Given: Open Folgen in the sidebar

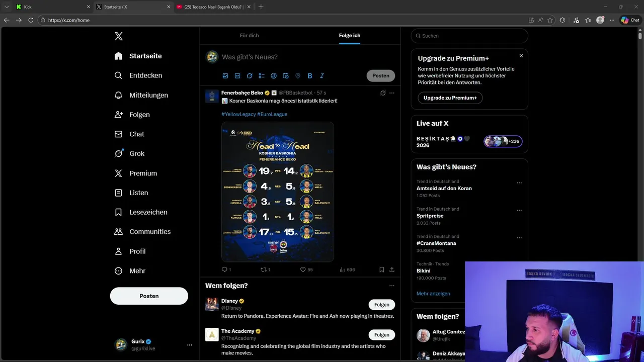Looking at the screenshot, I should click(x=132, y=115).
